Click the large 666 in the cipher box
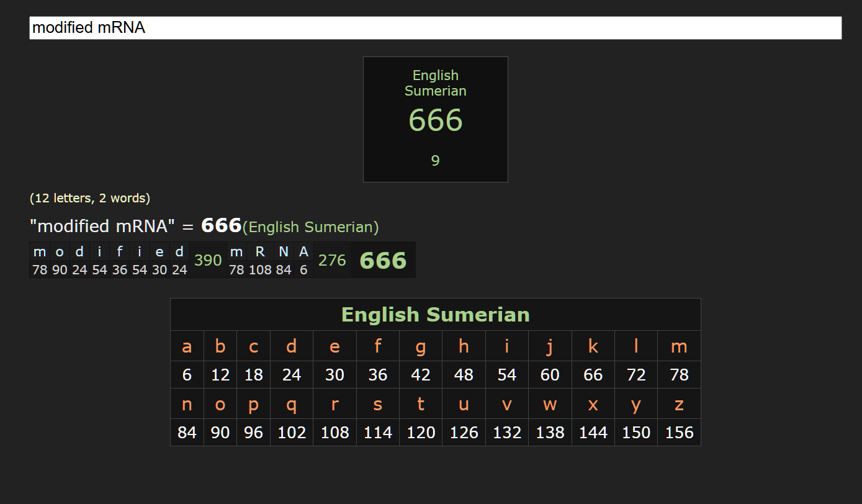862x504 pixels. (x=436, y=120)
